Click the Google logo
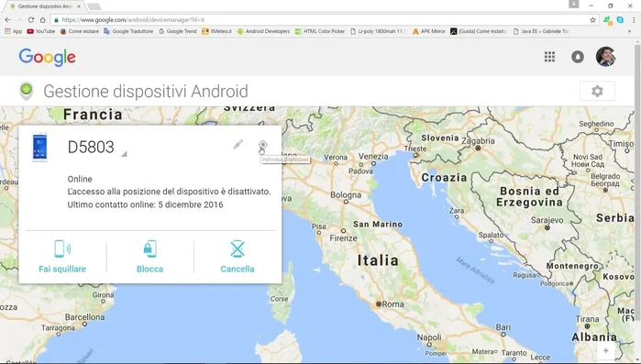Image resolution: width=641 pixels, height=364 pixels. click(47, 57)
